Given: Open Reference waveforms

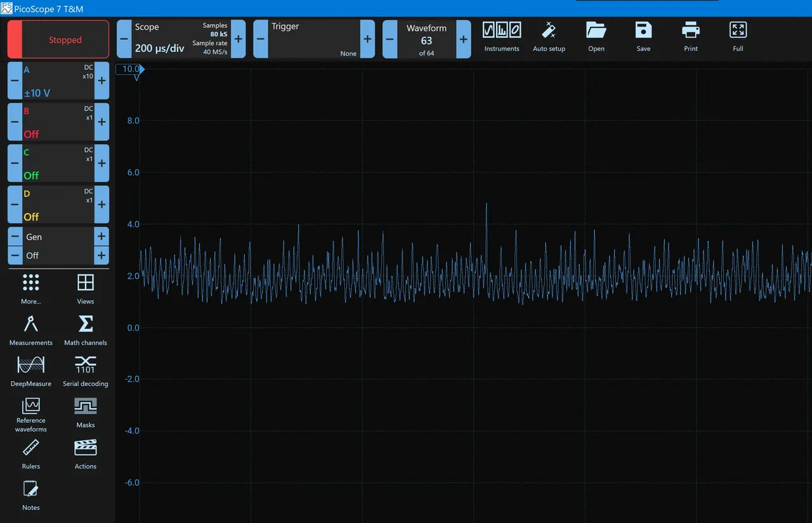Looking at the screenshot, I should tap(31, 406).
